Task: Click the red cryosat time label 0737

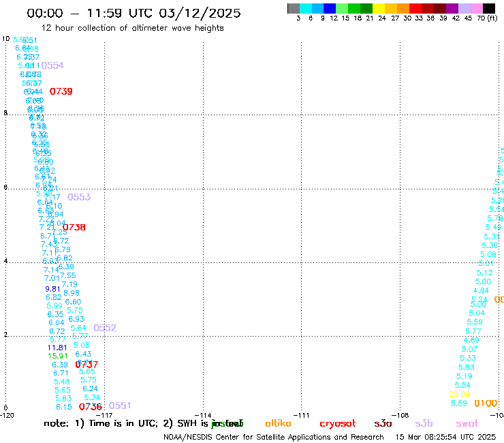Action: click(86, 365)
